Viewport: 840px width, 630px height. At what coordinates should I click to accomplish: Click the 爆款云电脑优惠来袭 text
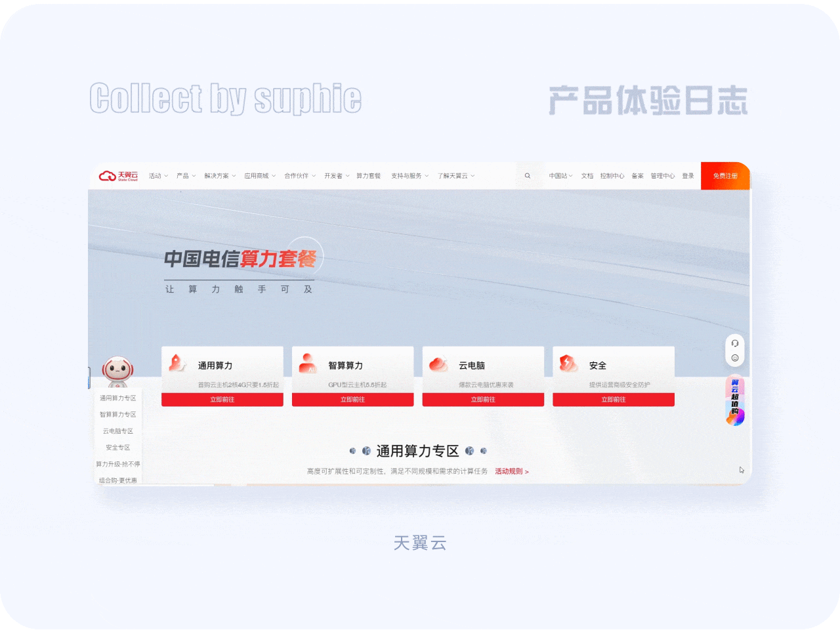[x=486, y=385]
